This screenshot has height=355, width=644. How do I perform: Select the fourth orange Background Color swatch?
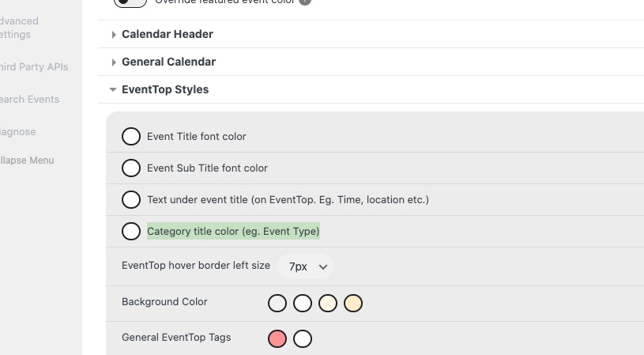(353, 304)
